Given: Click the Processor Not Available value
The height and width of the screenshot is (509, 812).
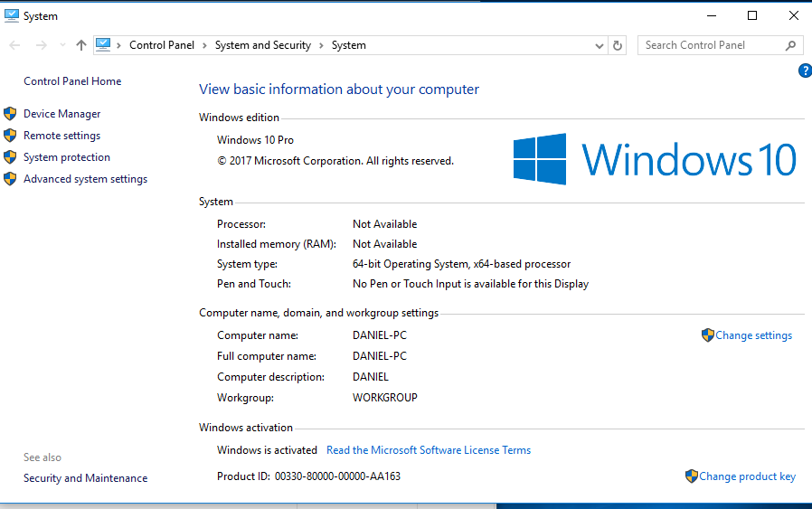Looking at the screenshot, I should (385, 224).
